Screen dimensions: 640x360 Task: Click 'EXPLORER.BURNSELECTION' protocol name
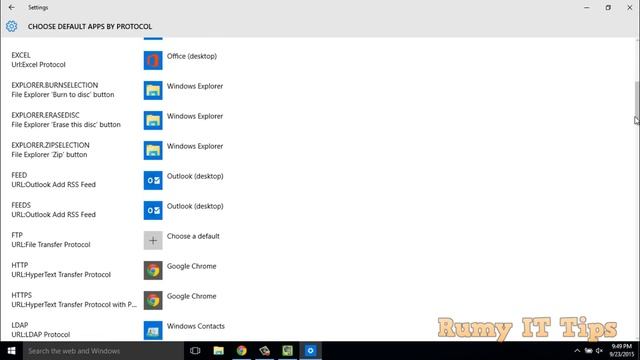(x=55, y=85)
